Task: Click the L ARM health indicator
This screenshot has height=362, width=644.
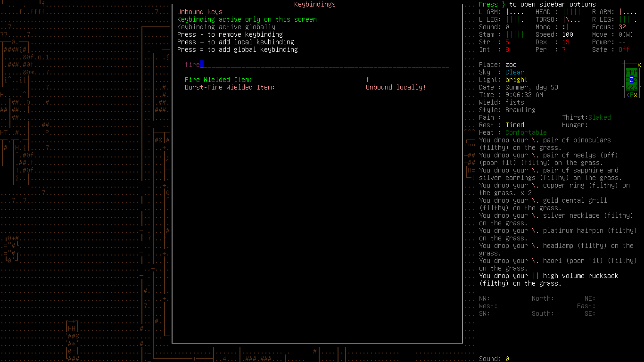Action: pos(515,12)
